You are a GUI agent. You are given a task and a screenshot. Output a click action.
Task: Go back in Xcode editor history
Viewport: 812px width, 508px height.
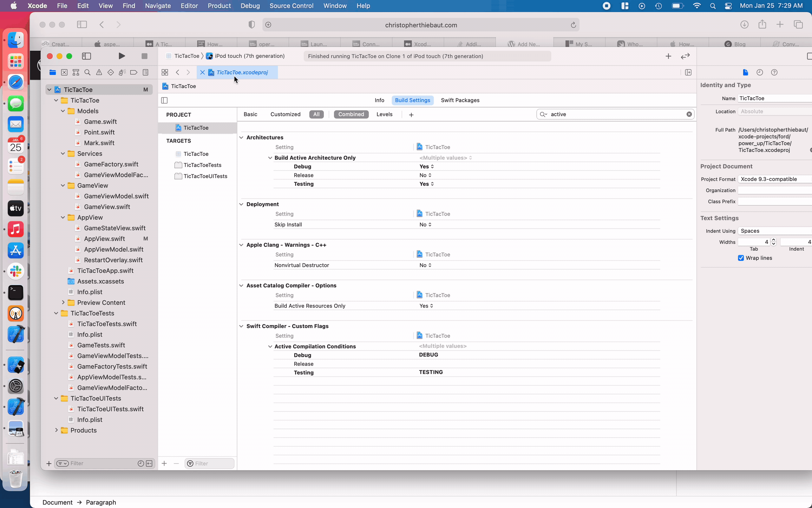click(x=178, y=72)
